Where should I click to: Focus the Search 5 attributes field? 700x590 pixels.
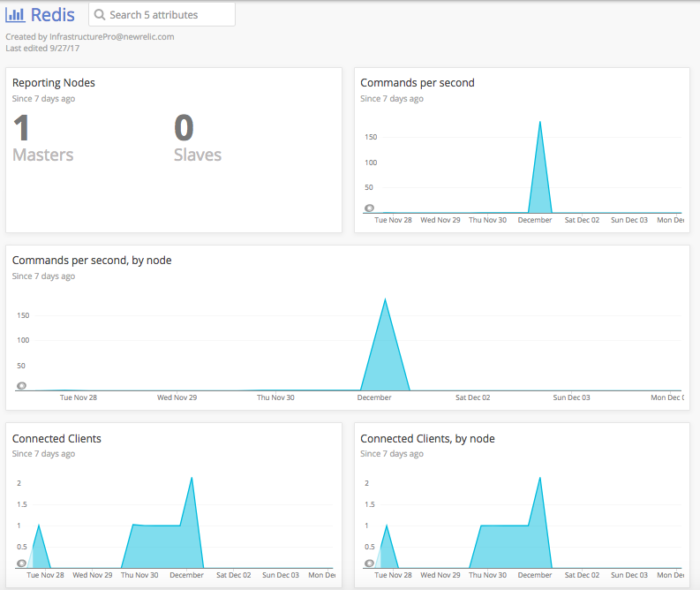pos(162,15)
